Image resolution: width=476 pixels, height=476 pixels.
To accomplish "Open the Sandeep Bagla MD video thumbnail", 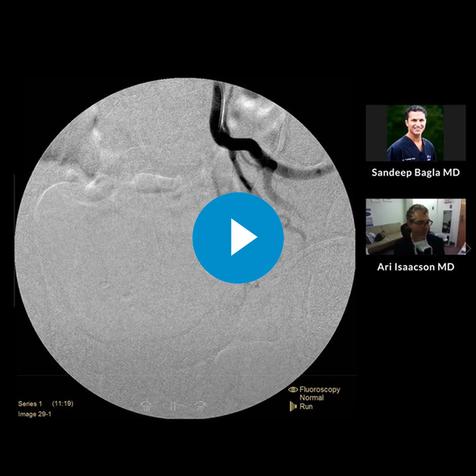I will 415,133.
